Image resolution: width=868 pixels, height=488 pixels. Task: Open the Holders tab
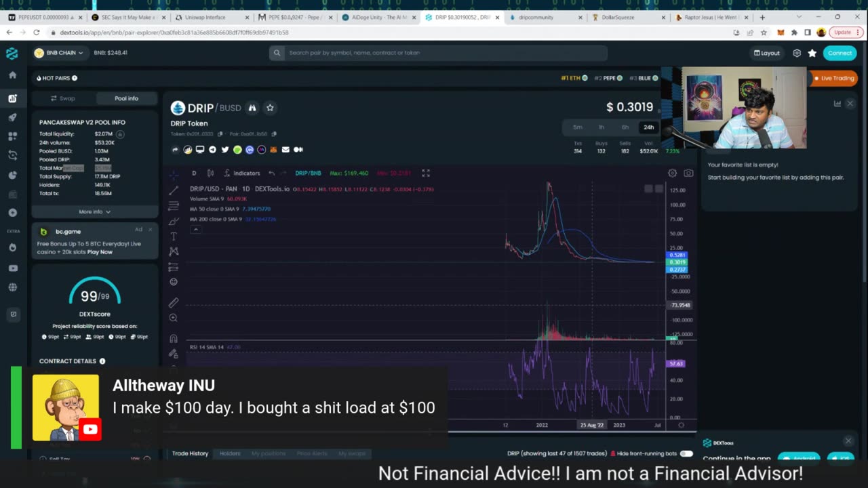tap(230, 453)
